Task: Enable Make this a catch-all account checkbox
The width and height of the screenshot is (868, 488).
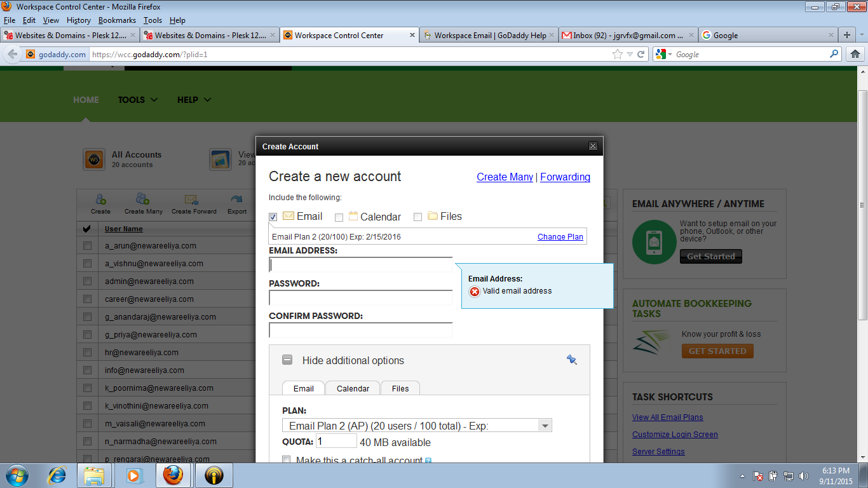Action: [x=287, y=460]
